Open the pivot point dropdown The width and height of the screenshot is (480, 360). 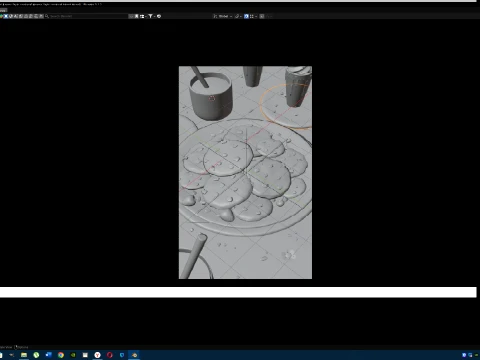pos(238,16)
